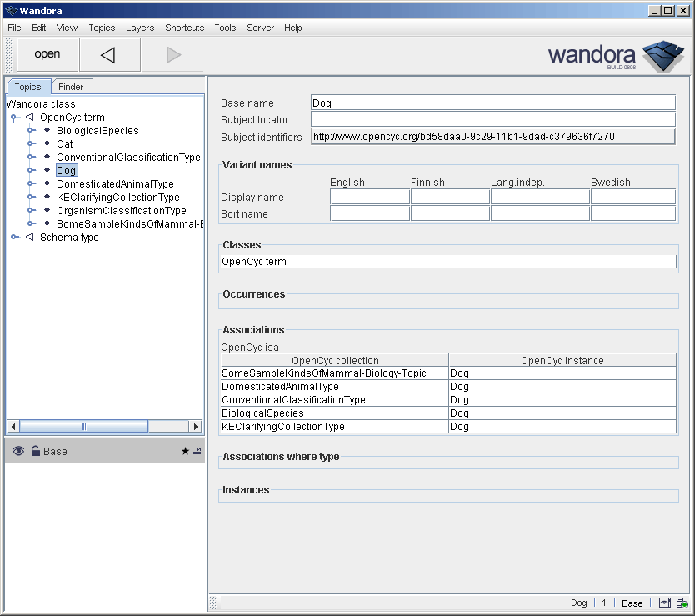
Task: Click the layer status icon with green dot
Action: [681, 602]
